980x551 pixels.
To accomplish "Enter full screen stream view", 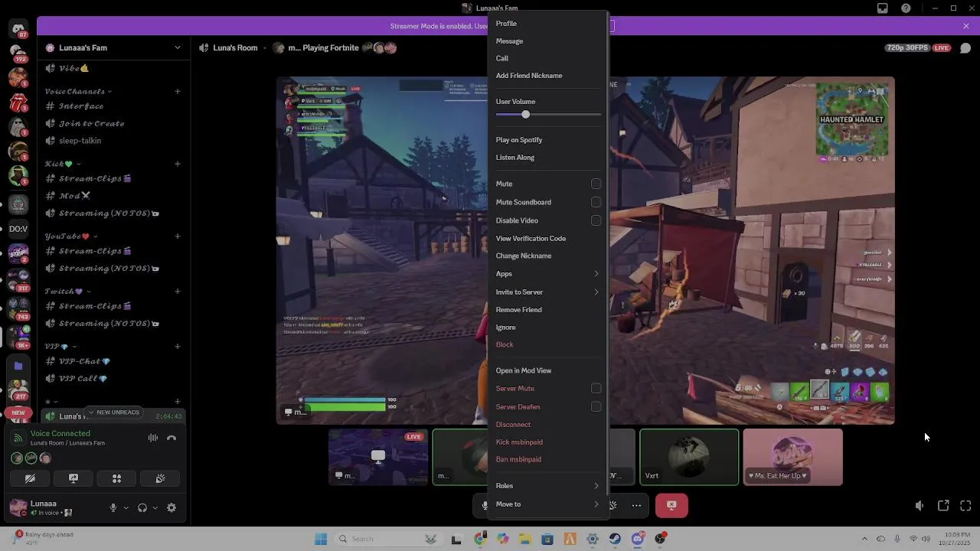I will (965, 506).
